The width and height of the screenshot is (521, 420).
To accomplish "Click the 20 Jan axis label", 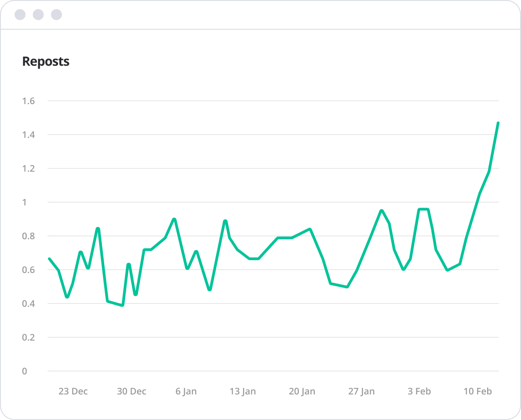I will (x=302, y=391).
